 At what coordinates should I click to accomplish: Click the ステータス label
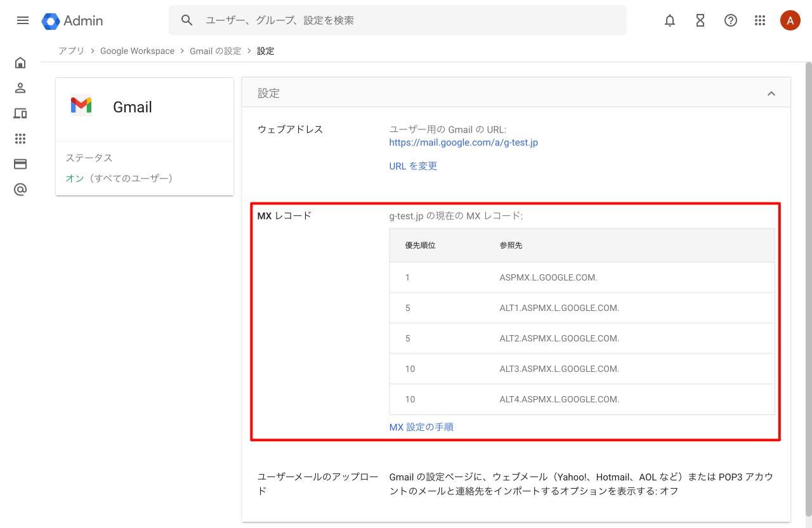[89, 158]
